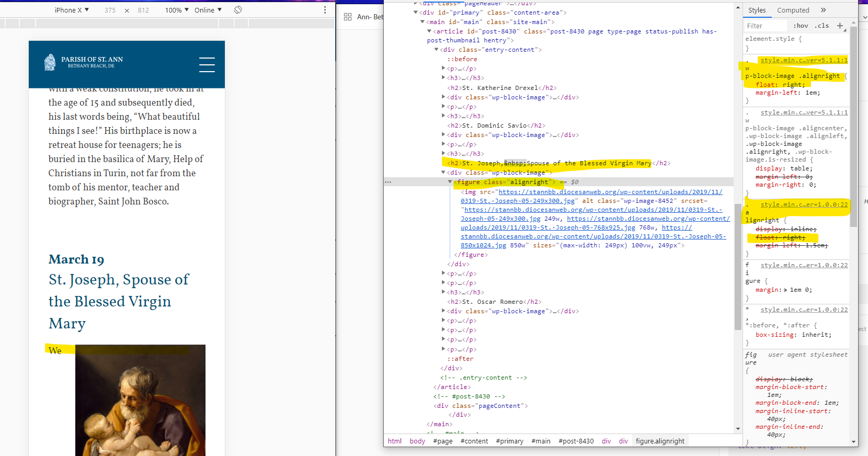Expand the St. Katherine Drexel wp-block-image div
The width and height of the screenshot is (868, 456).
pos(443,97)
